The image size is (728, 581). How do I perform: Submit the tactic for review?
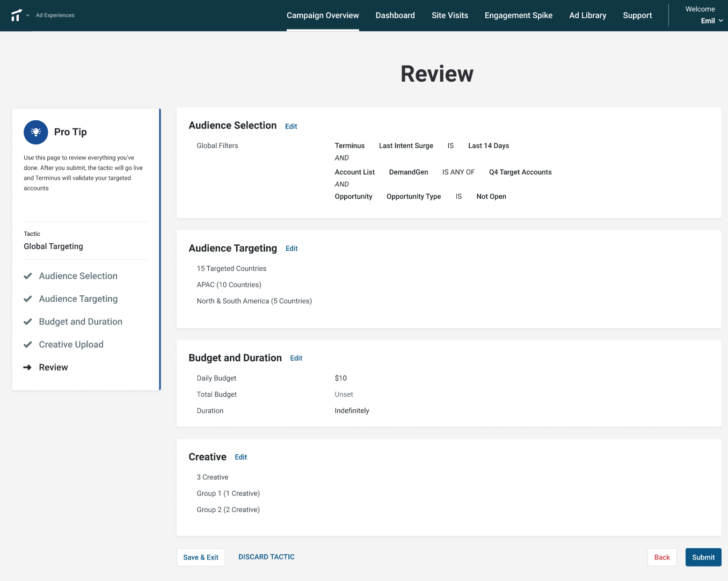[703, 557]
